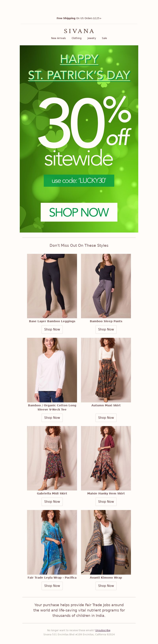Open the Maisie Hanky Hem Skirt image
158x644 pixels.
tap(106, 458)
